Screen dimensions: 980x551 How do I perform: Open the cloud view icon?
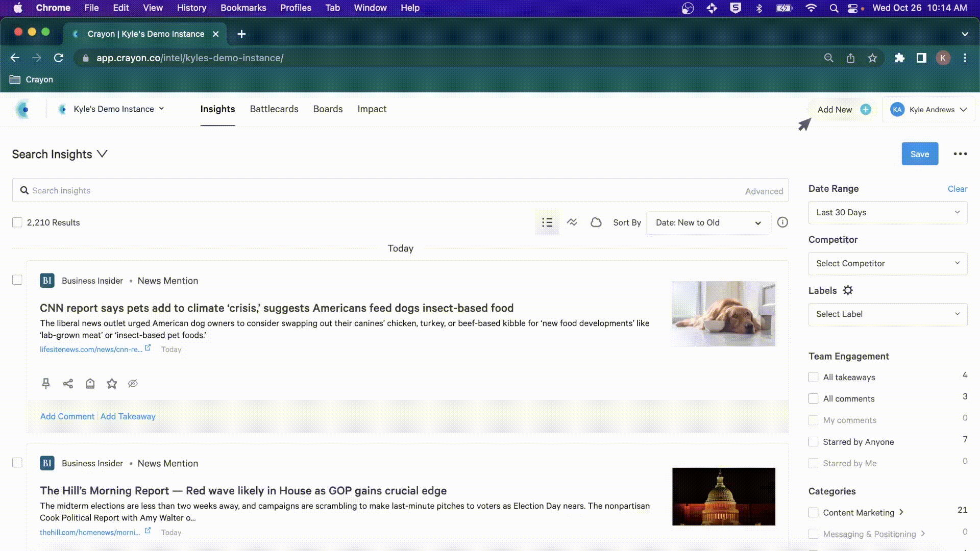[596, 222]
